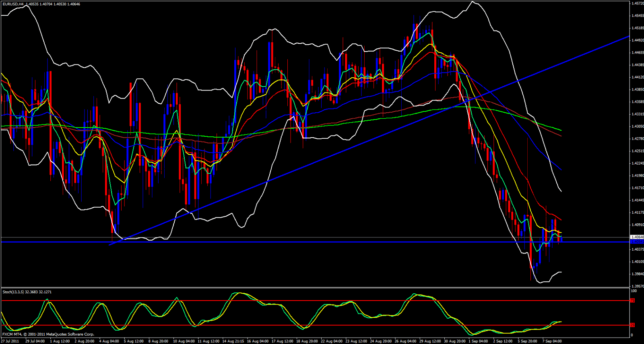Click the 23 Aug 12:00 time label
This screenshot has width=644, height=344.
356,341
